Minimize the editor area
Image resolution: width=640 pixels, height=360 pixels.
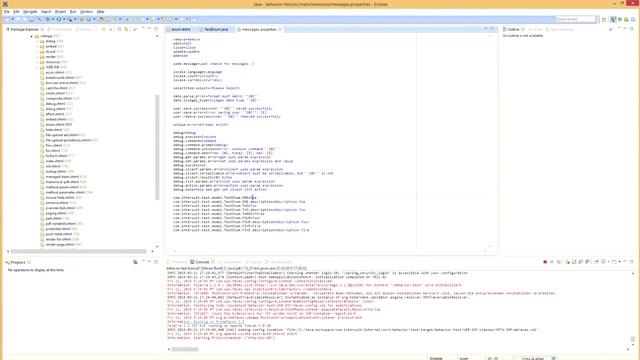pyautogui.click(x=486, y=29)
